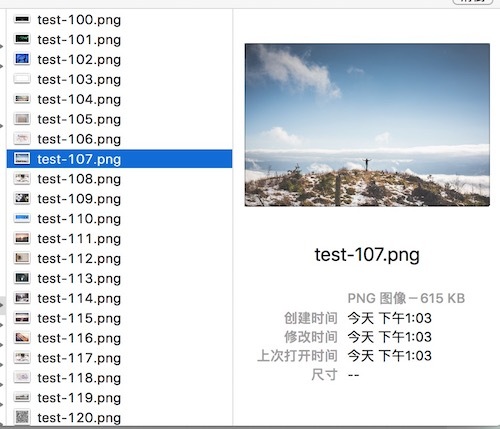This screenshot has width=500, height=429.
Task: Select test-103.png in the file list
Action: pyautogui.click(x=119, y=79)
